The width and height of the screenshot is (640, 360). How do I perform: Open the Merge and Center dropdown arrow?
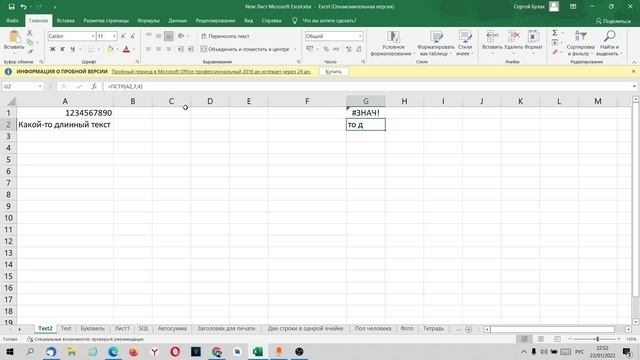coord(295,49)
